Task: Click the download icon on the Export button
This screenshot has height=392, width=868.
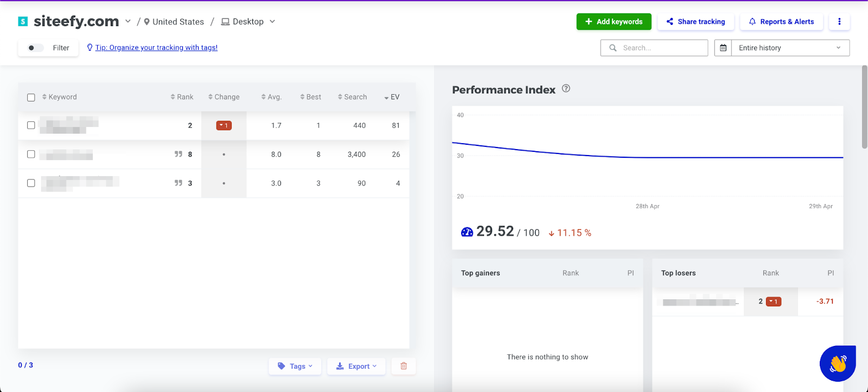Action: click(x=340, y=366)
